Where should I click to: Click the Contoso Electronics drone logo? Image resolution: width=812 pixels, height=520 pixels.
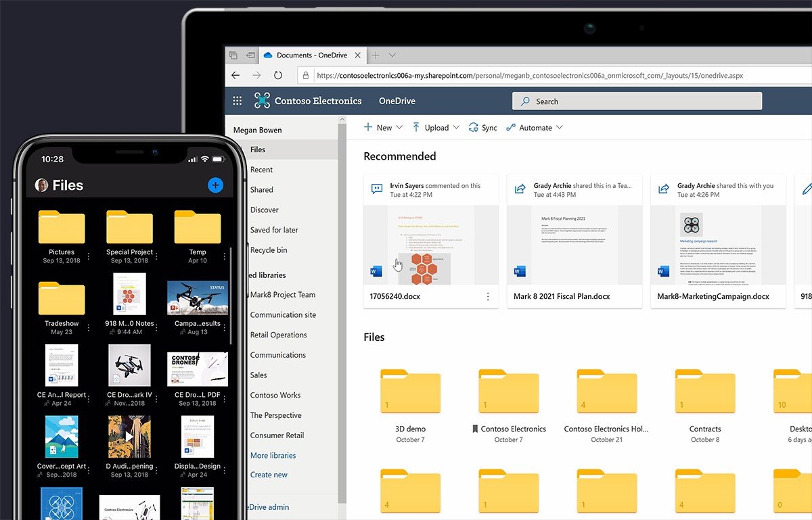click(262, 101)
